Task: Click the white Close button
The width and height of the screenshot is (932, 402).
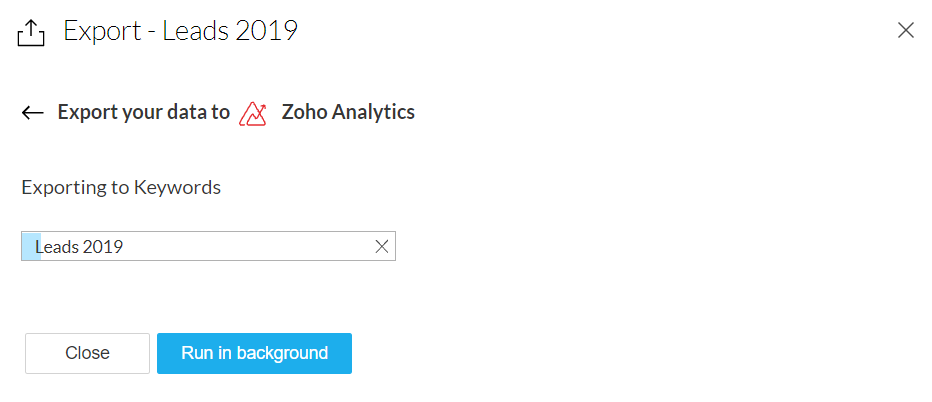Action: tap(87, 353)
